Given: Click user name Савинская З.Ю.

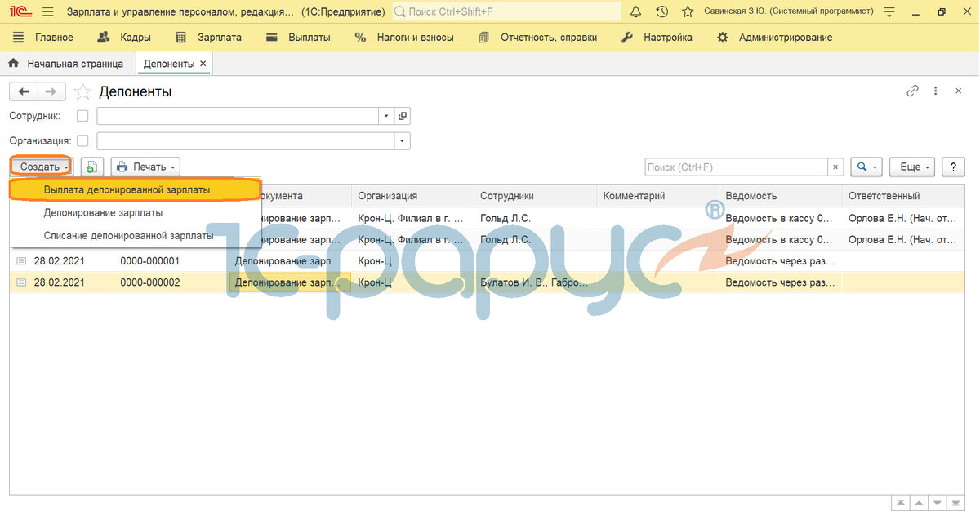Looking at the screenshot, I should tap(789, 11).
